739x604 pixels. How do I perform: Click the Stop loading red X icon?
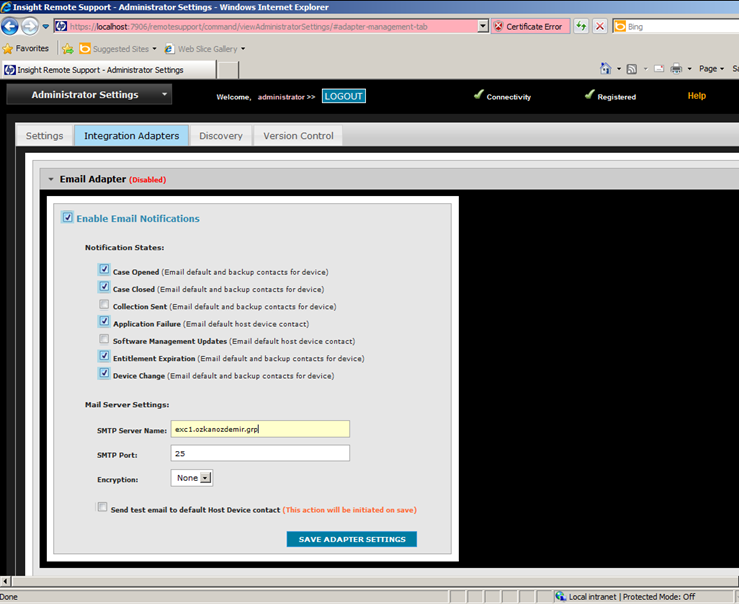tap(600, 26)
